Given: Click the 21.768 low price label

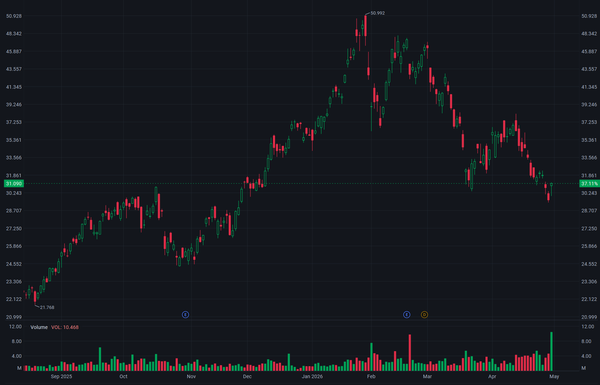Looking at the screenshot, I should 47,307.
